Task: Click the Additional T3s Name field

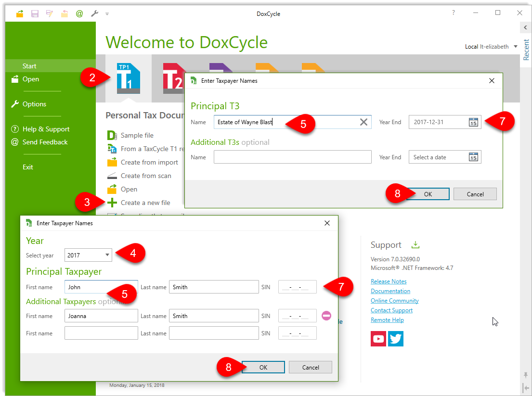Action: tap(292, 157)
